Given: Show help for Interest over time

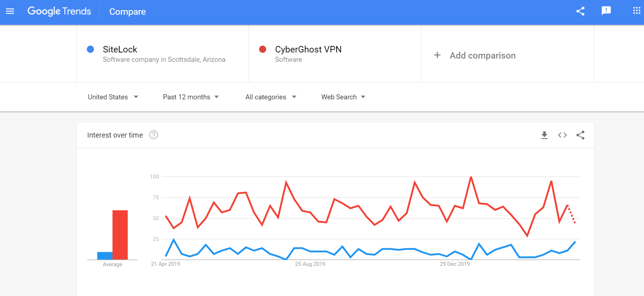Looking at the screenshot, I should pyautogui.click(x=154, y=135).
